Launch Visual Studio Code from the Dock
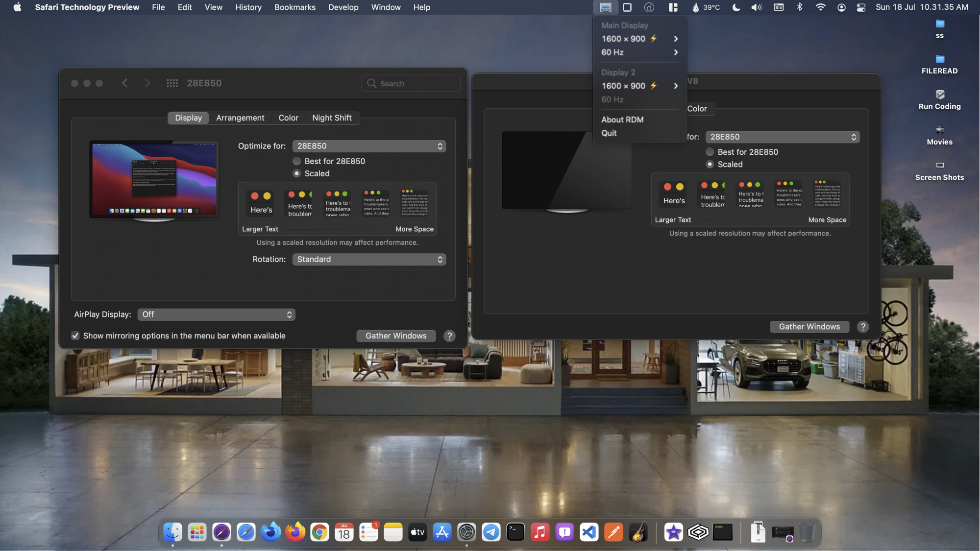Image resolution: width=980 pixels, height=551 pixels. pos(589,532)
